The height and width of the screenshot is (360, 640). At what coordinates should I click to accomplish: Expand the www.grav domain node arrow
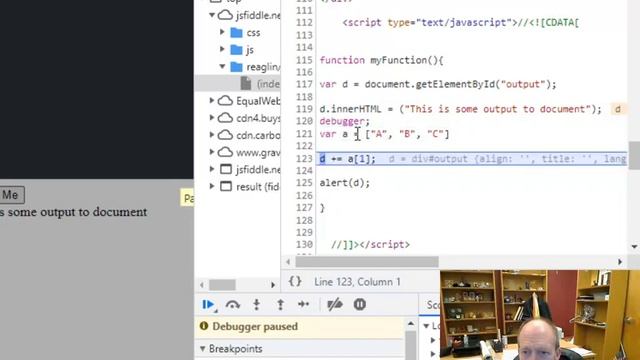(x=212, y=152)
